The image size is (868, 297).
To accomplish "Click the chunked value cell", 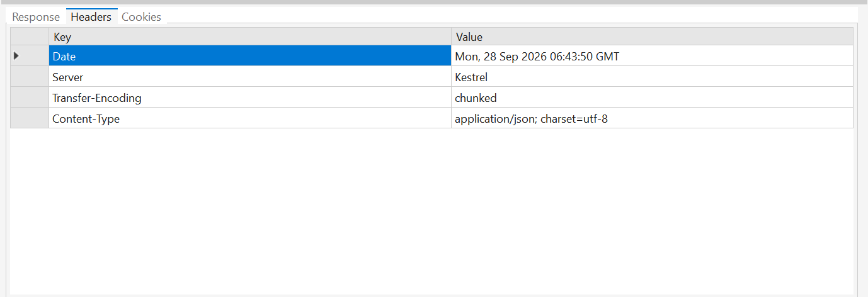I will [x=652, y=98].
